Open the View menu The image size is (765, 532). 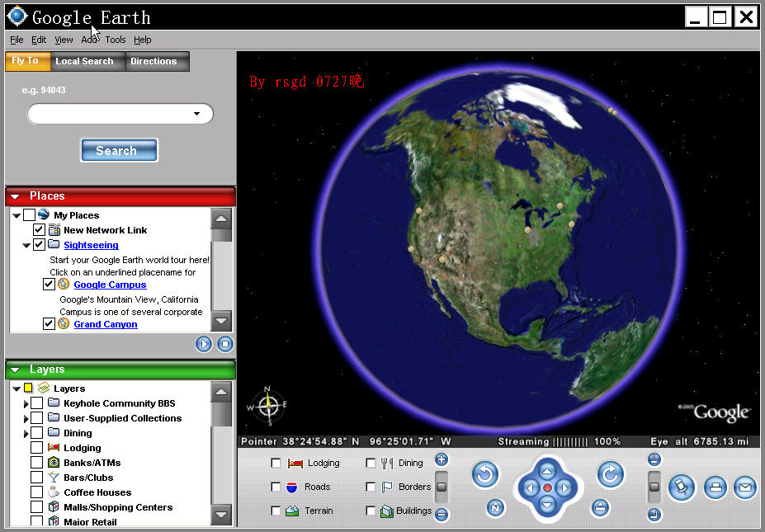pyautogui.click(x=64, y=40)
